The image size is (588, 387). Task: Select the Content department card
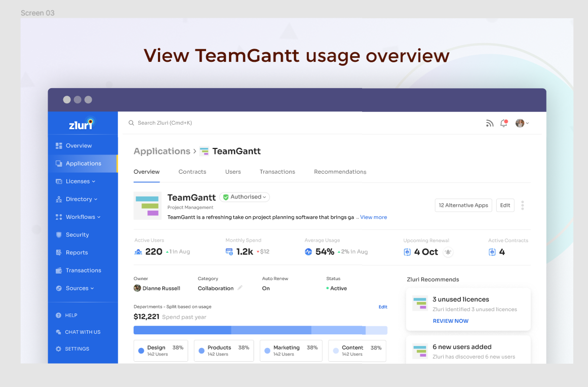click(x=357, y=351)
